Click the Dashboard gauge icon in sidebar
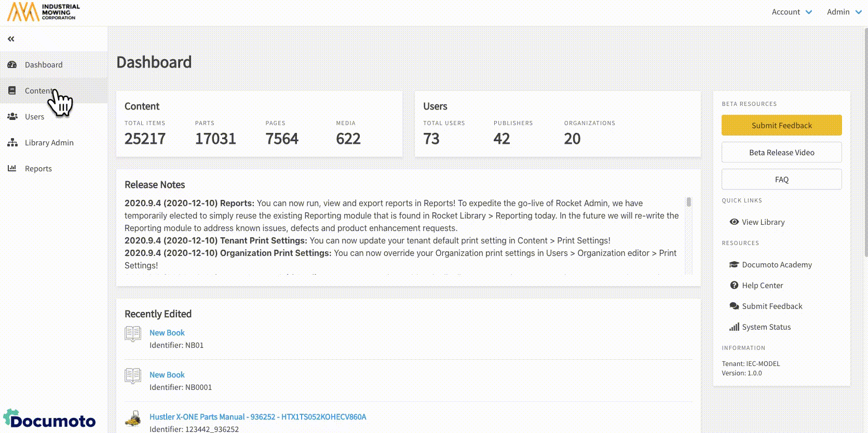Viewport: 868px width, 433px height. click(12, 65)
